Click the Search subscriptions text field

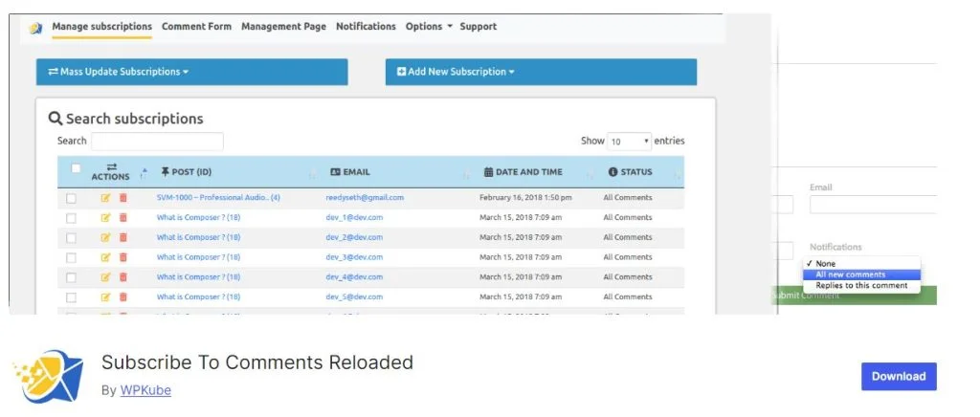(x=157, y=142)
